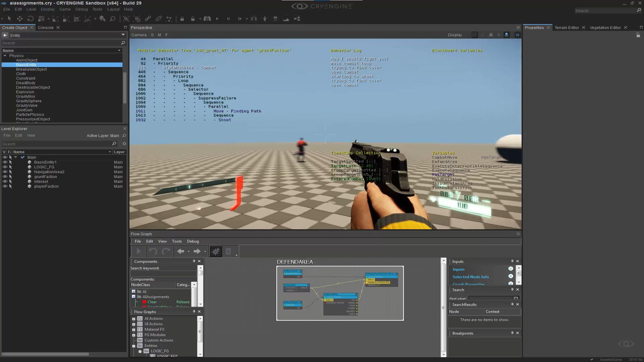Click the Display button in Perspective viewport
This screenshot has width=644, height=362.
point(455,35)
